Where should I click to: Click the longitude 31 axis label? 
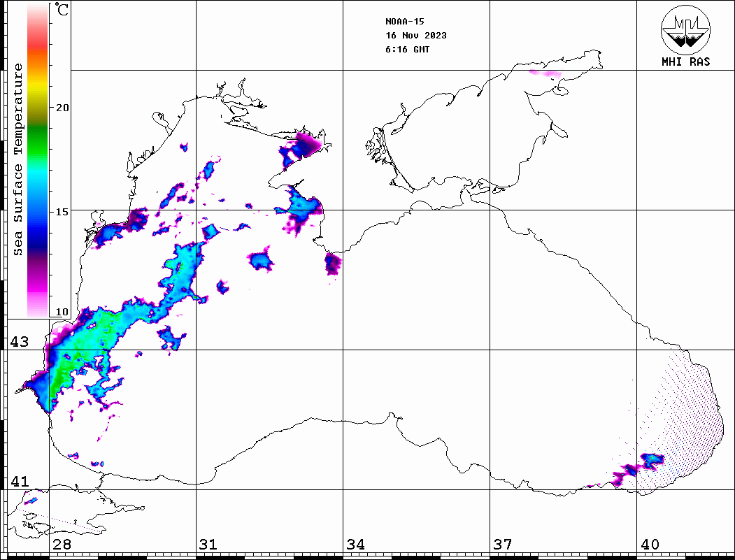(208, 544)
